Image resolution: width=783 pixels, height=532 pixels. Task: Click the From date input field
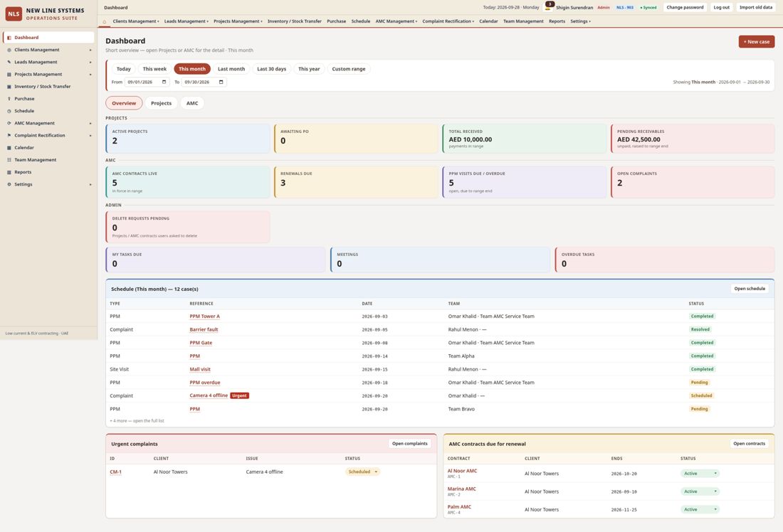click(x=147, y=82)
